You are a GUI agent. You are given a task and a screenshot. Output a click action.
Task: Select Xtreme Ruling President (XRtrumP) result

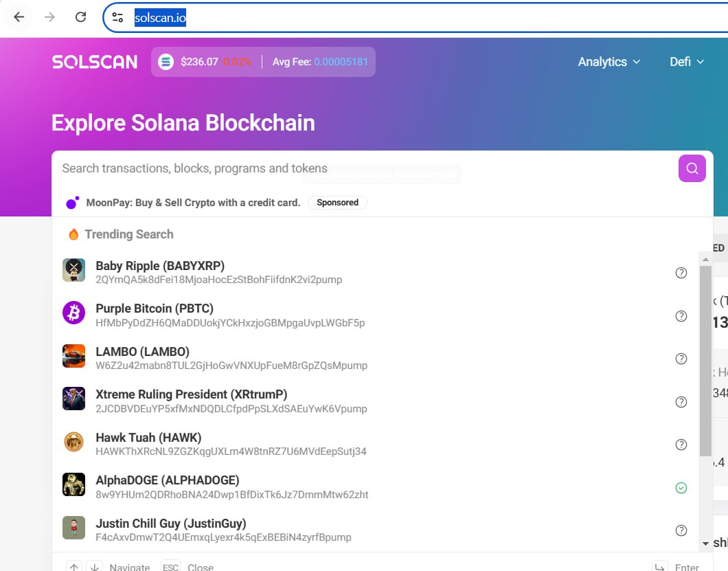[x=376, y=401]
